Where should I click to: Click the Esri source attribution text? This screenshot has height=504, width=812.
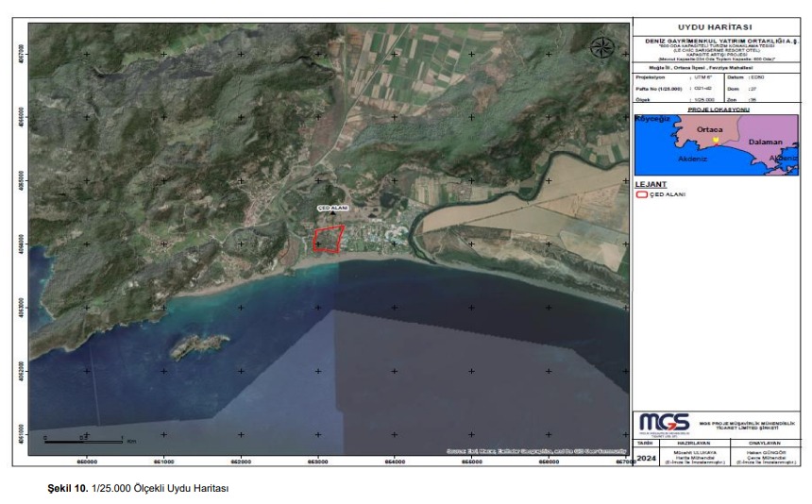(x=534, y=451)
